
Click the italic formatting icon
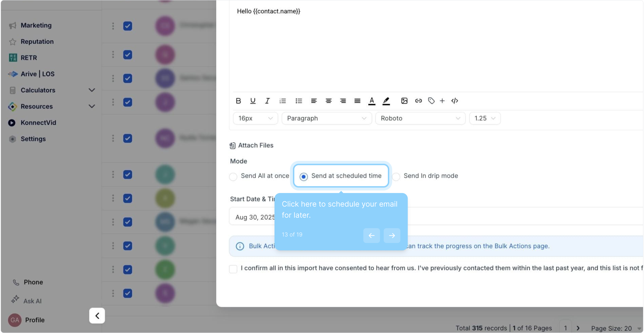(x=267, y=101)
